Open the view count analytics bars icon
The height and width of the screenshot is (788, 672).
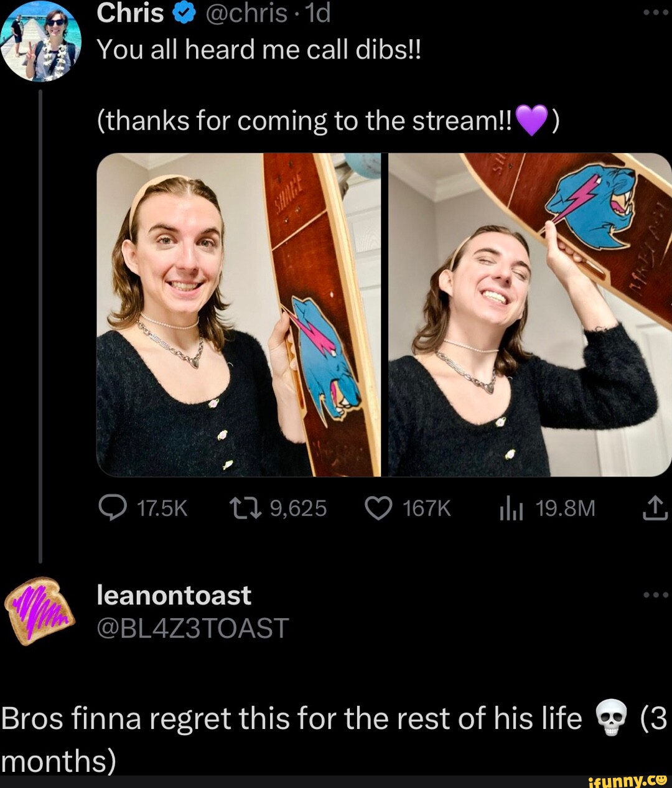[511, 510]
